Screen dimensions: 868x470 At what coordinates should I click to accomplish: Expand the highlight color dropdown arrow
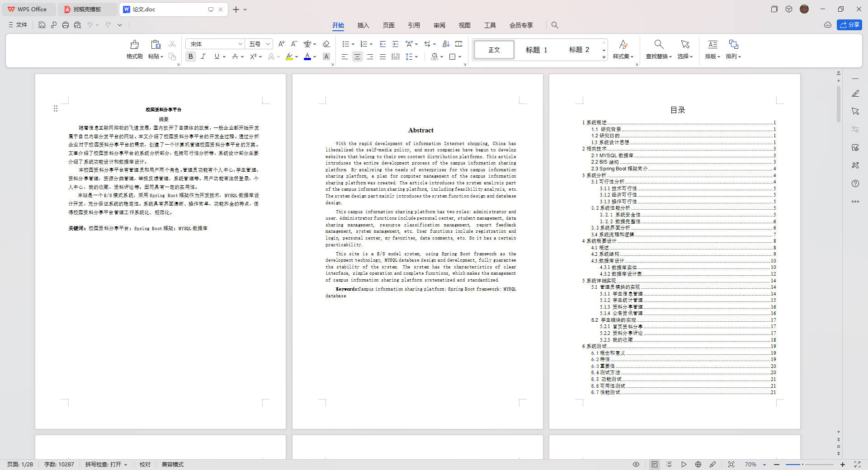click(x=297, y=56)
